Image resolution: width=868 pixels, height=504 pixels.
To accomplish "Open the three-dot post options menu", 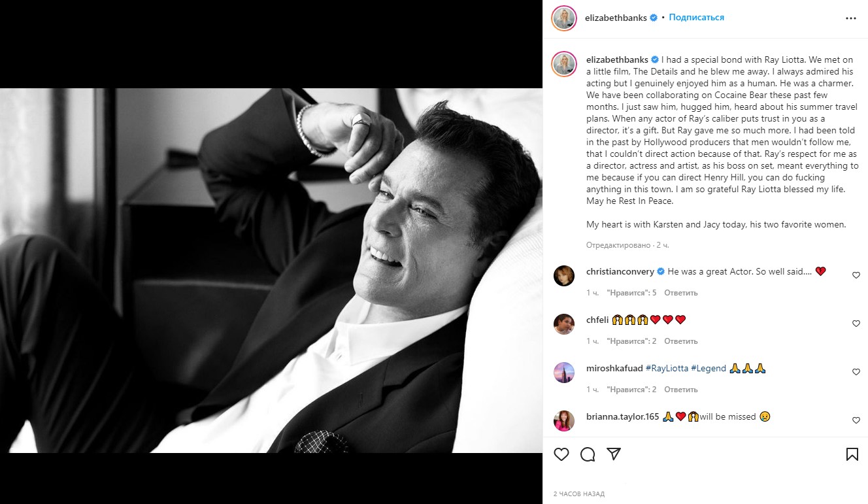I will point(850,18).
